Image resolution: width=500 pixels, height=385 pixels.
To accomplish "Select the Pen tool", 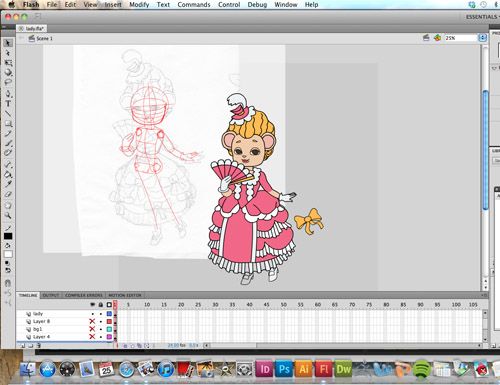I will 8,94.
